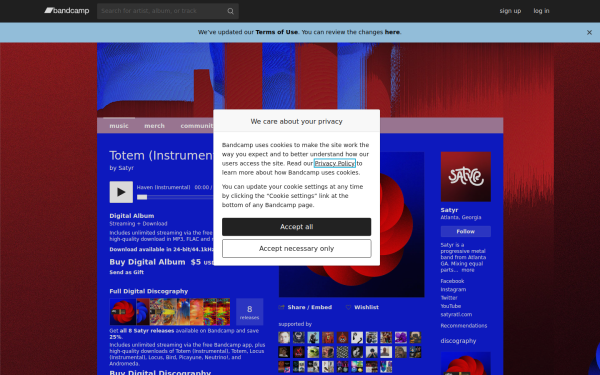This screenshot has width=600, height=375.
Task: Open Satyr's Instagram link
Action: [453, 290]
